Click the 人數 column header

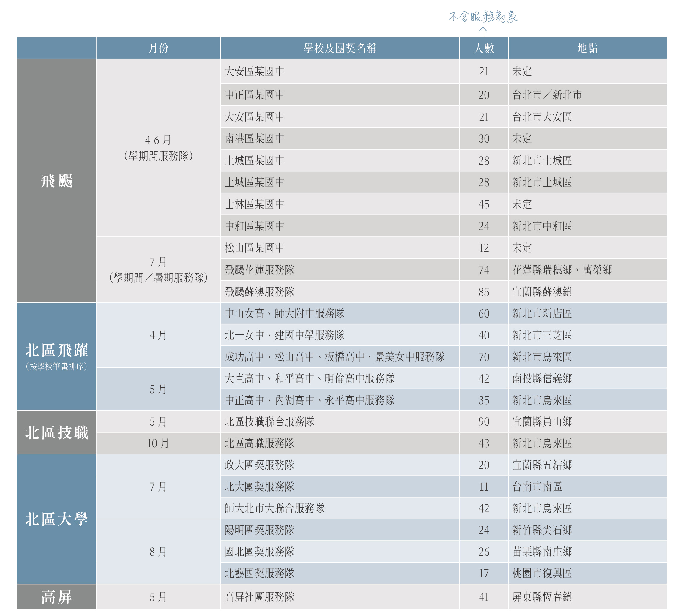click(x=484, y=48)
